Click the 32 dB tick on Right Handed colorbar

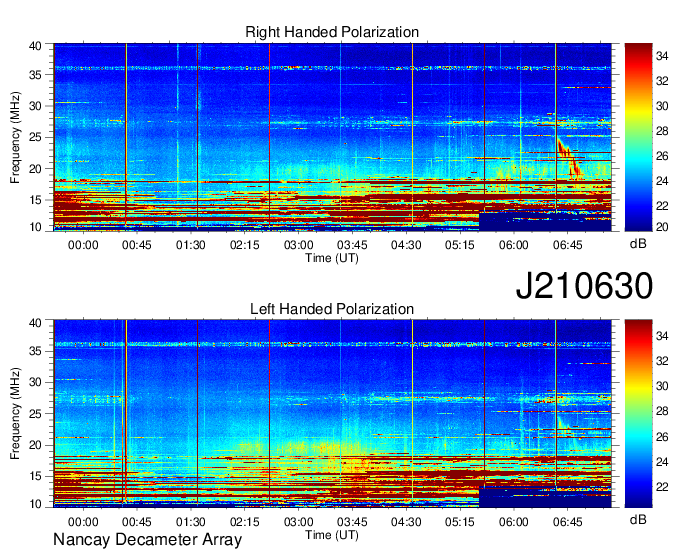click(662, 81)
